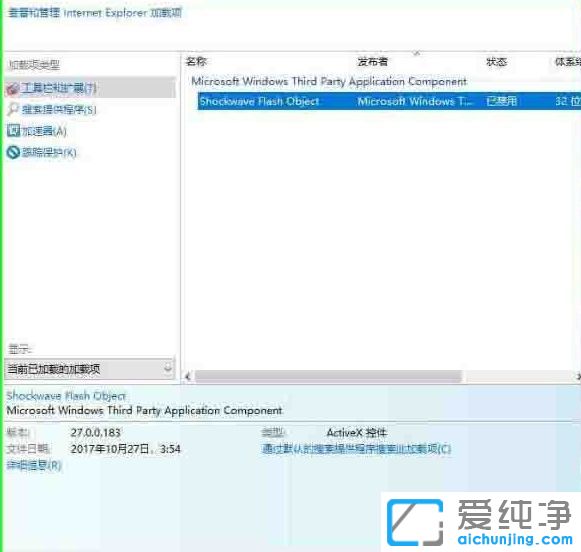Select the toolbars and extensions gear icon
The height and width of the screenshot is (552, 581).
tap(13, 88)
